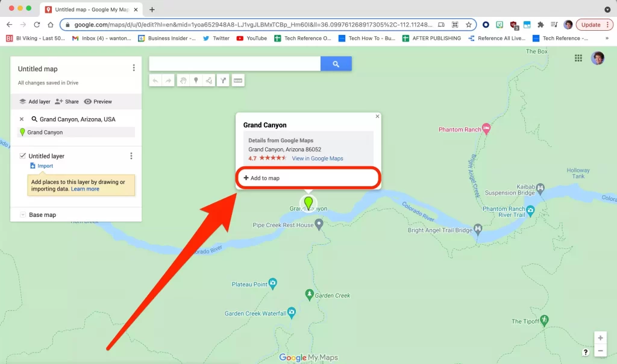Show more bookmarks overflow chevron
Screen dimensions: 617x364
607,38
